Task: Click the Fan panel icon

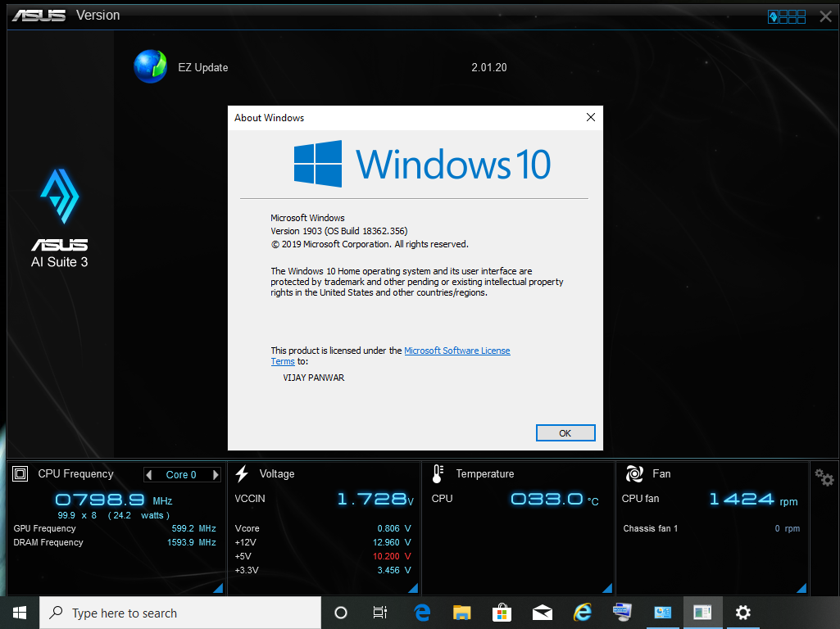Action: click(634, 473)
